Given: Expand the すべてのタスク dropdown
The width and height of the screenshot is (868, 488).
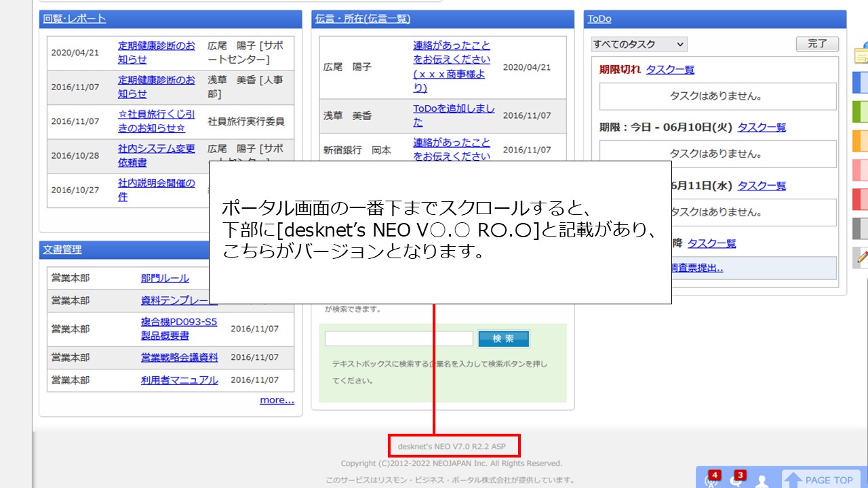Looking at the screenshot, I should click(x=639, y=44).
